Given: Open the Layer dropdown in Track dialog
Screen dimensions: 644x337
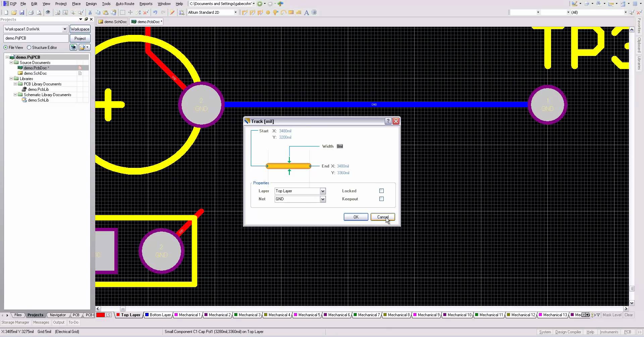Looking at the screenshot, I should click(x=323, y=191).
